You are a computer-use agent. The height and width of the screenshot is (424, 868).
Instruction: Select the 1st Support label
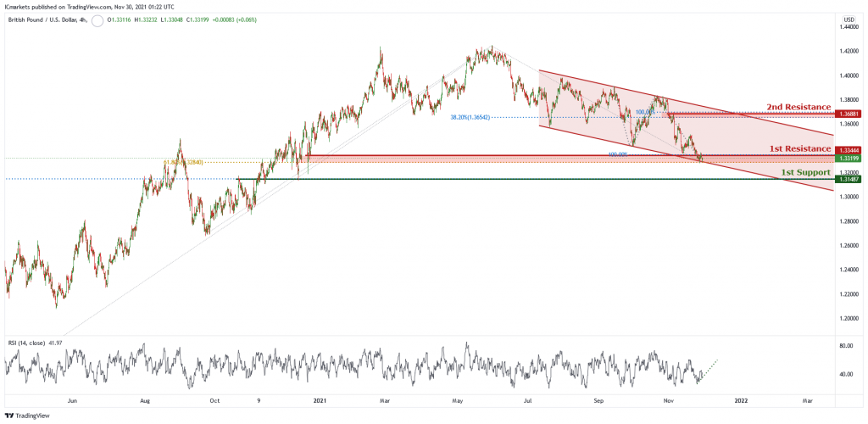click(x=805, y=173)
